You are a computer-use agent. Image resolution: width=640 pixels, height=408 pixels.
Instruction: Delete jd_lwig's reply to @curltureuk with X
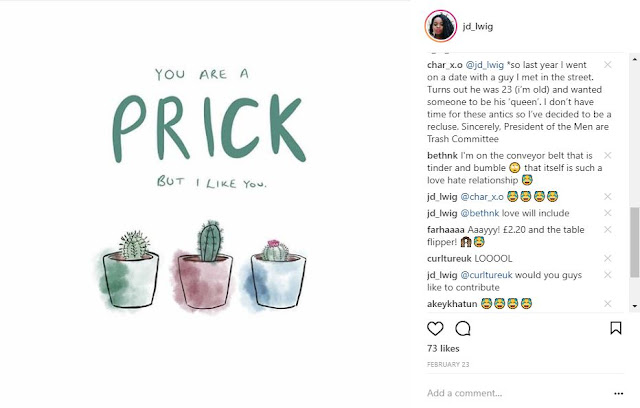[x=608, y=273]
